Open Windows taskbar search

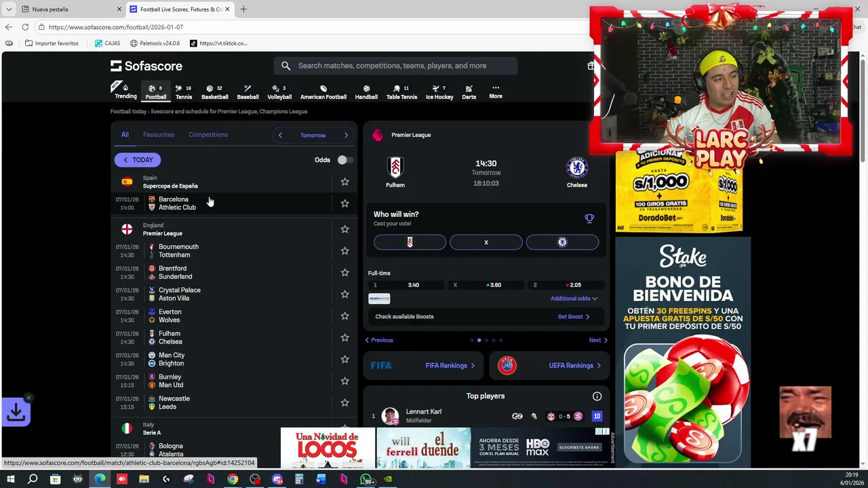[33, 479]
